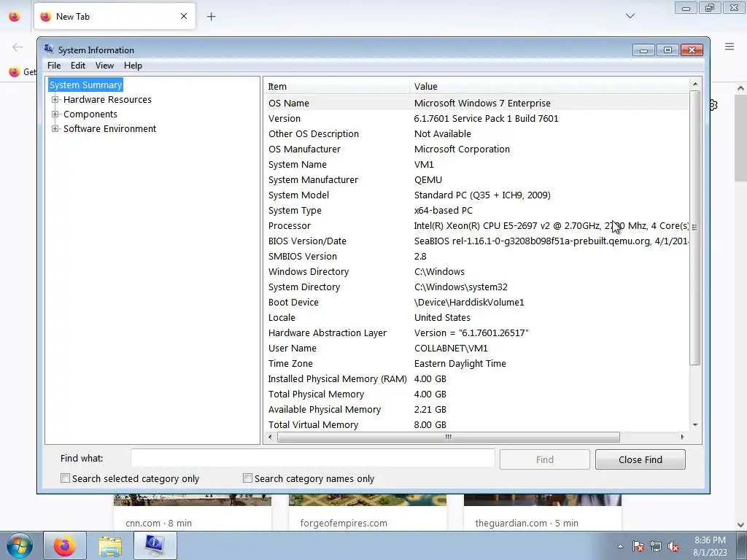Close the New Tab in Firefox
Image resolution: width=747 pixels, height=560 pixels.
click(x=184, y=16)
